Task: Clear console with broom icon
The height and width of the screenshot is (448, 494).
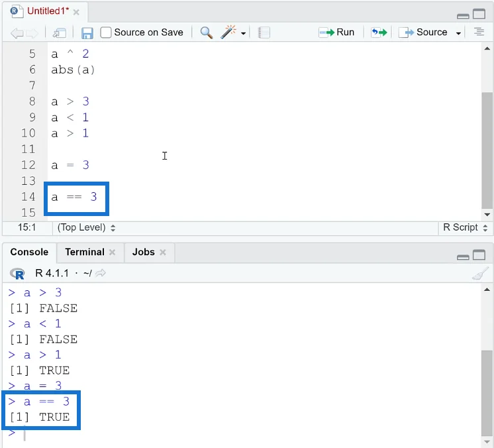Action: click(x=480, y=273)
